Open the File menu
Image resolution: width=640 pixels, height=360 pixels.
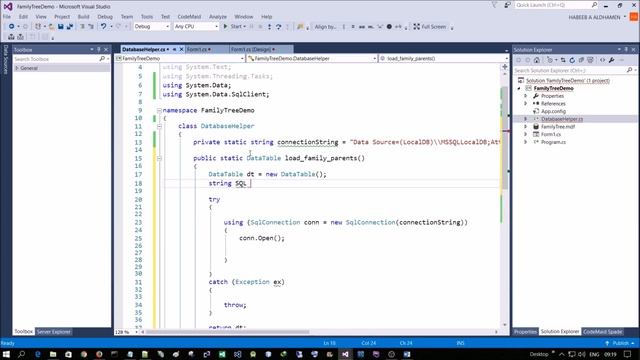click(x=7, y=17)
